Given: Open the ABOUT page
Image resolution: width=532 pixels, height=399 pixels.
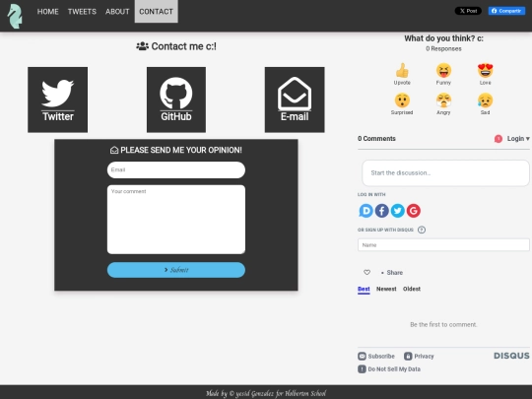Looking at the screenshot, I should click(x=117, y=12).
